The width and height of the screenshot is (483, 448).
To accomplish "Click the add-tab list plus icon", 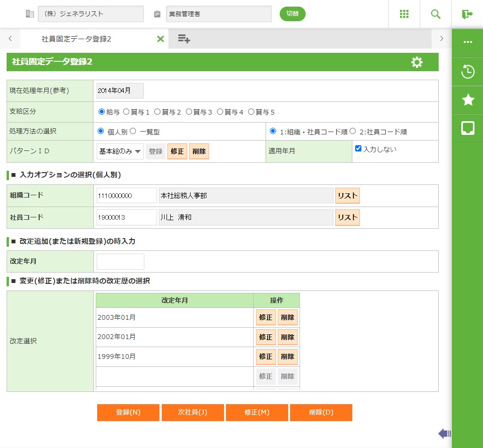I will [184, 39].
